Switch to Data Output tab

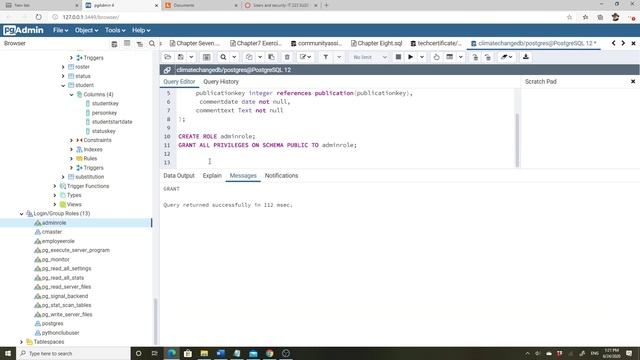[179, 176]
